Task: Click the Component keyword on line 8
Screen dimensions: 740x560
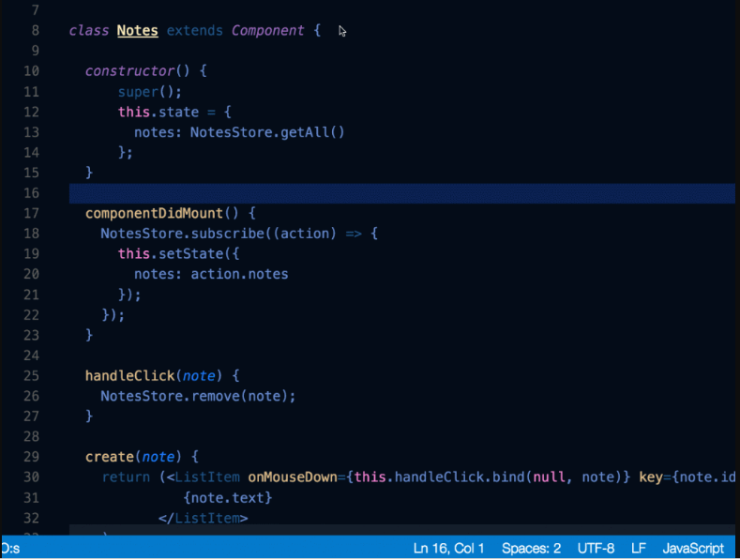Action: [x=267, y=31]
